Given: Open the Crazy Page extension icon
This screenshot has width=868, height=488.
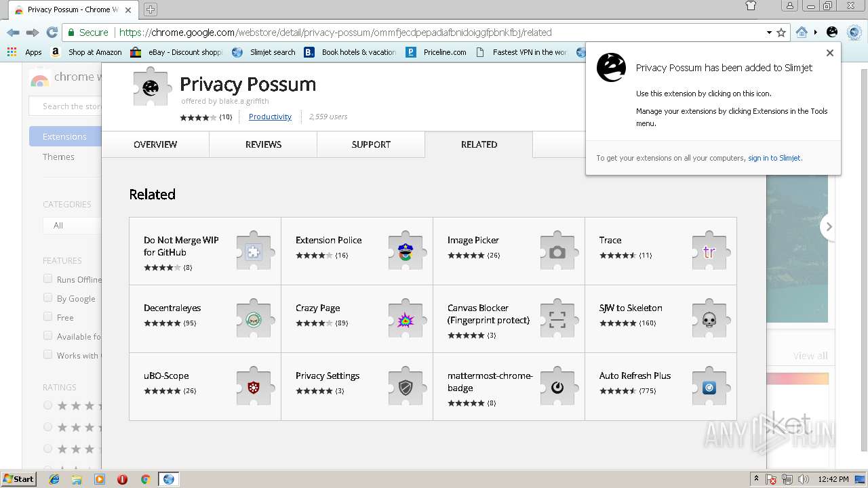Looking at the screenshot, I should point(406,319).
